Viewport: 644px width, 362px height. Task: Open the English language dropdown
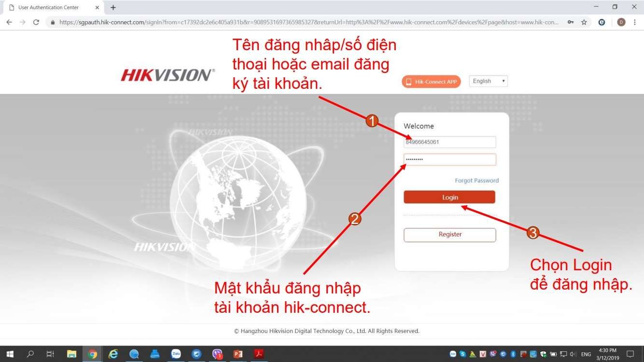click(488, 81)
